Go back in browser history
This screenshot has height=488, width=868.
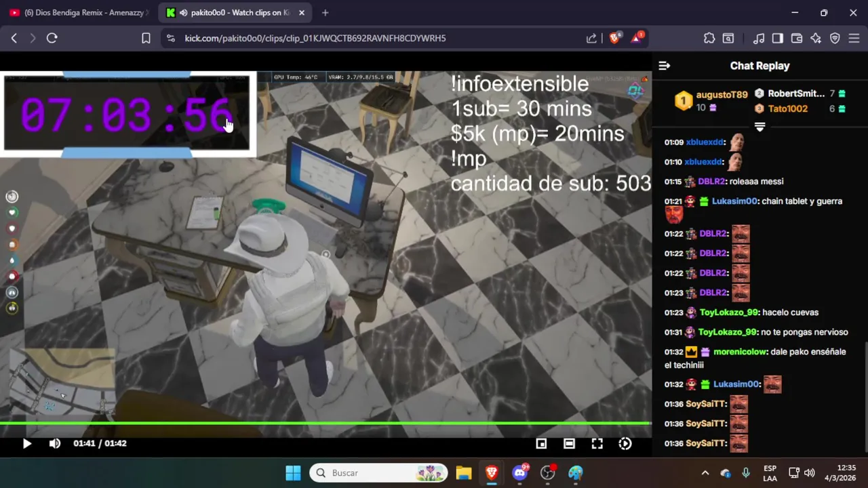point(14,38)
